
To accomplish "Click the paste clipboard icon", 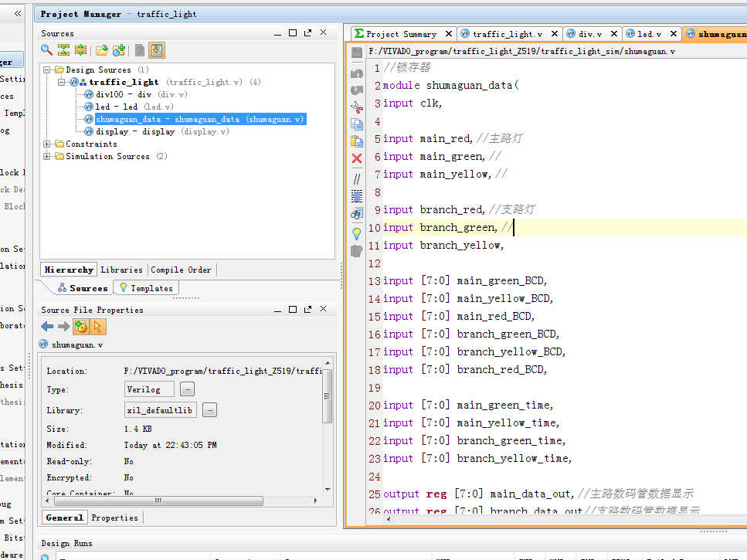I will (357, 141).
